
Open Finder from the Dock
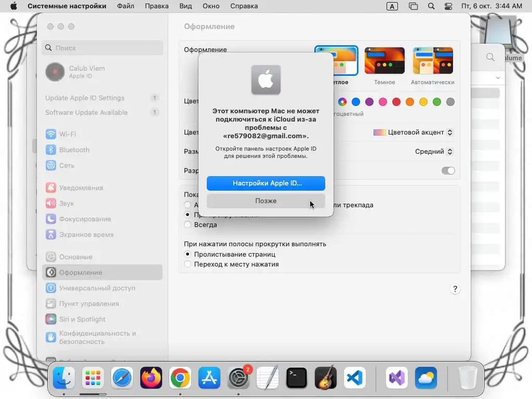click(64, 378)
